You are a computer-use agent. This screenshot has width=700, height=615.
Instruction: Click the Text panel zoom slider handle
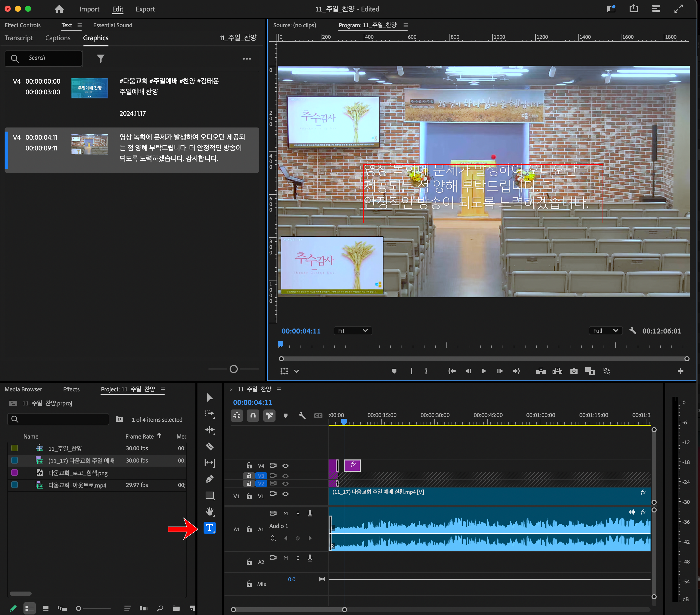click(234, 369)
